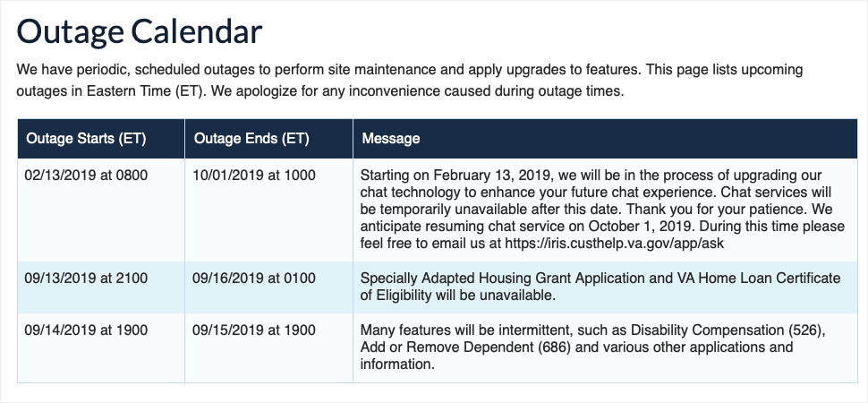Select the 09/16/2019 at 0100 end cell

click(x=254, y=279)
